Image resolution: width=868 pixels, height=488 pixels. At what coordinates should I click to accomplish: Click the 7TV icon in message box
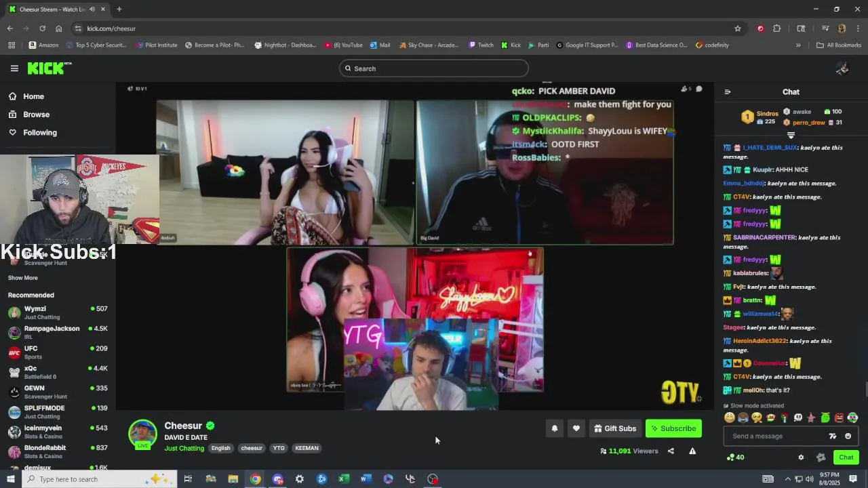[833, 436]
